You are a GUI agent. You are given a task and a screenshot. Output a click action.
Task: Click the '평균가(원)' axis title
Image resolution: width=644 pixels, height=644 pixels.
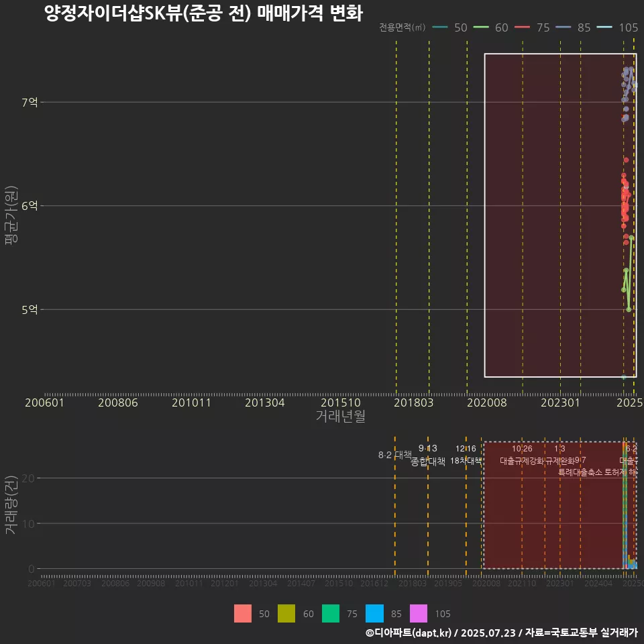(x=11, y=215)
